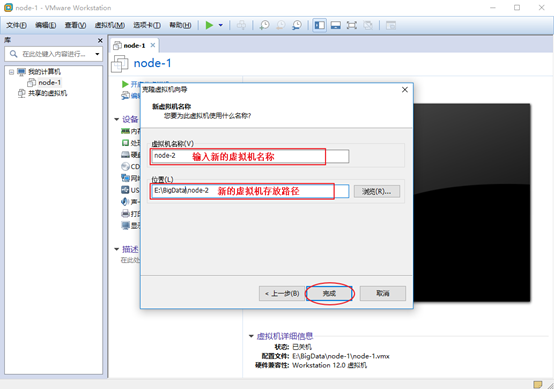Open the 文件(F) menu
The height and width of the screenshot is (389, 554).
tap(16, 25)
